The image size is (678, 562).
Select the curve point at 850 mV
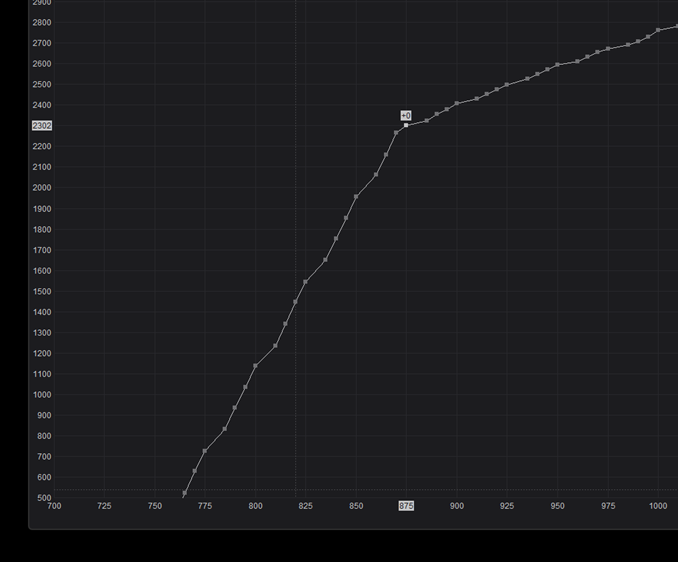coord(356,197)
